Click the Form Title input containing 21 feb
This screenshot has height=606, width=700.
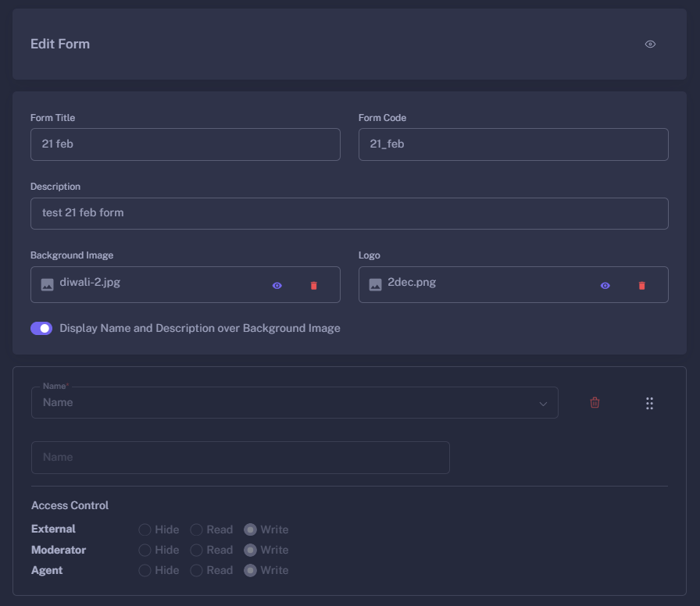(185, 144)
